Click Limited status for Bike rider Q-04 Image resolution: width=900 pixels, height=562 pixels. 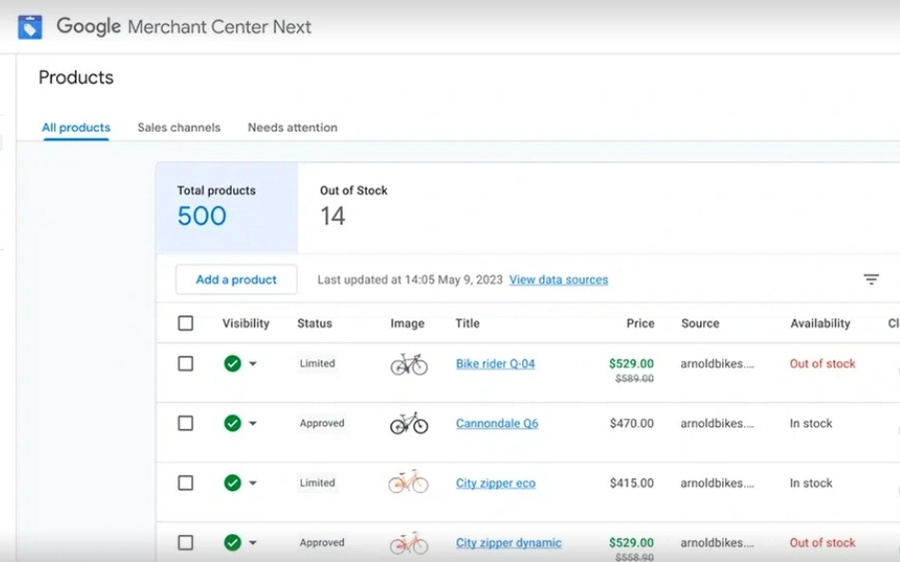[x=317, y=363]
